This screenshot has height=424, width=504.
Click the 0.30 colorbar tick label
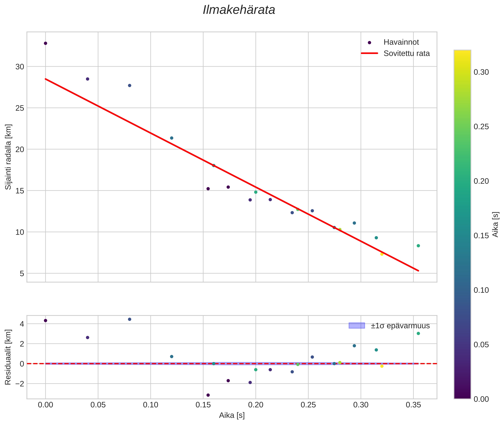(x=481, y=72)
